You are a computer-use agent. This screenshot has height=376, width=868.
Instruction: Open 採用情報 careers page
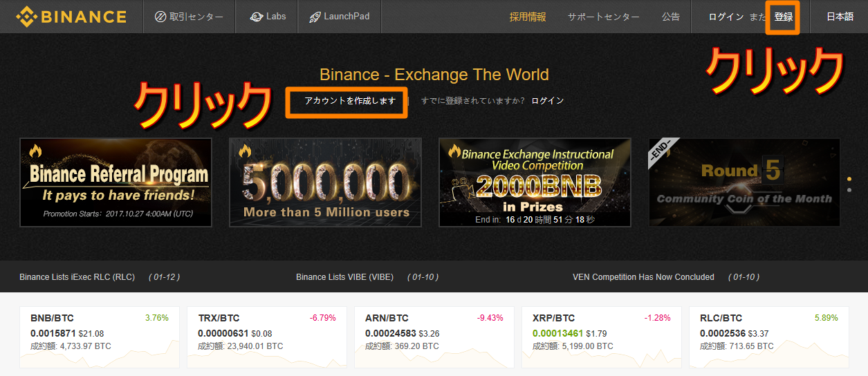click(x=528, y=17)
